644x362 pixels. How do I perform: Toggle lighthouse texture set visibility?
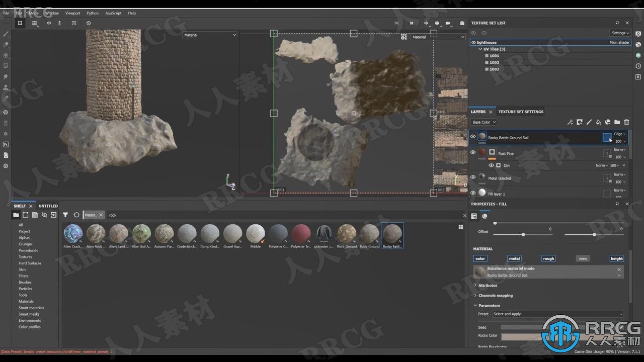click(473, 43)
